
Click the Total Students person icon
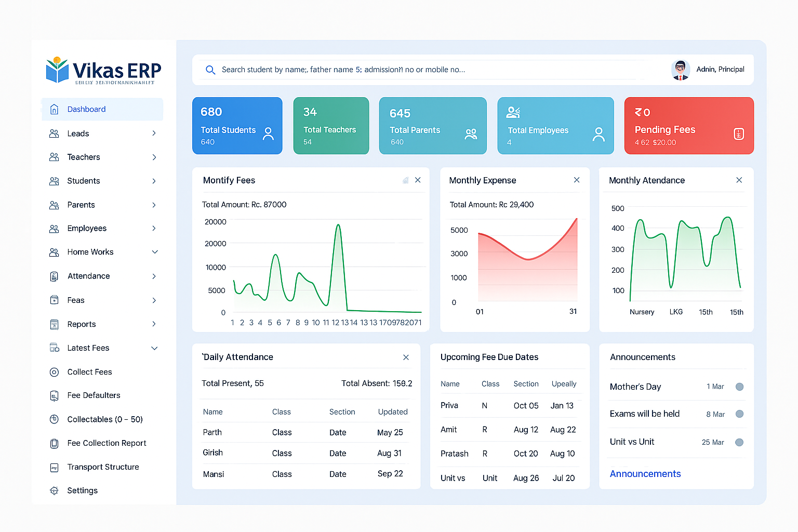coord(268,134)
